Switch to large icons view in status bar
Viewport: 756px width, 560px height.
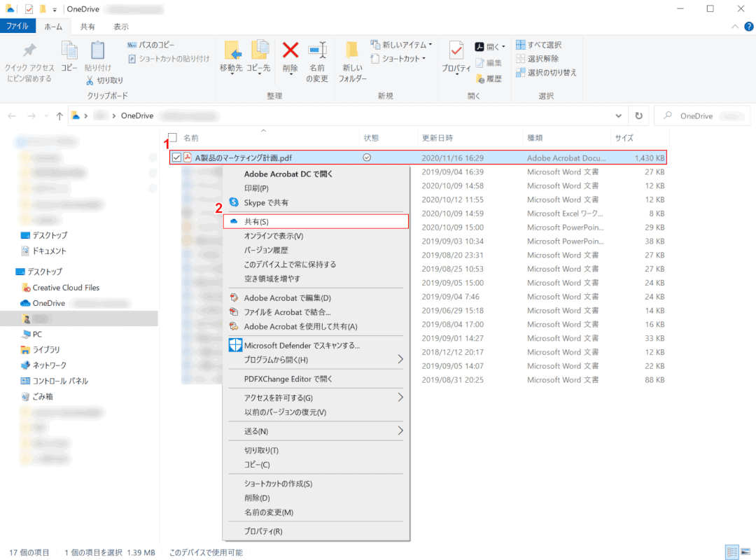(746, 552)
